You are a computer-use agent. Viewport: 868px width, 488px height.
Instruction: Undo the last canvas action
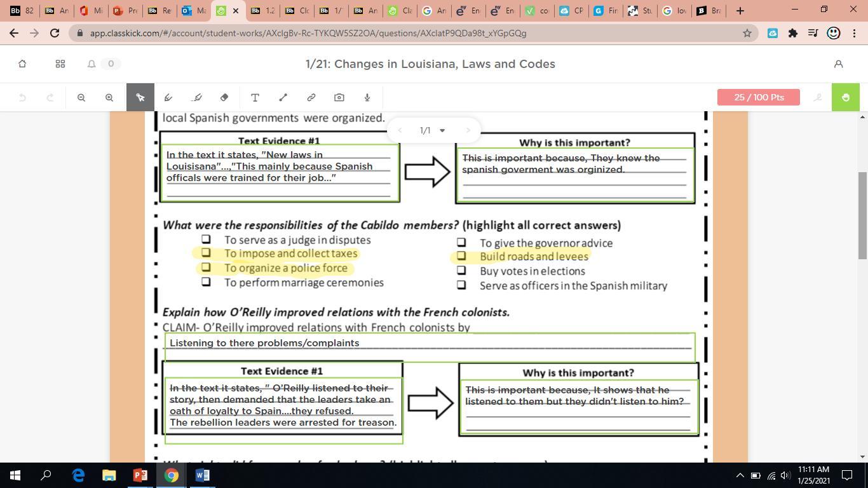coord(22,97)
